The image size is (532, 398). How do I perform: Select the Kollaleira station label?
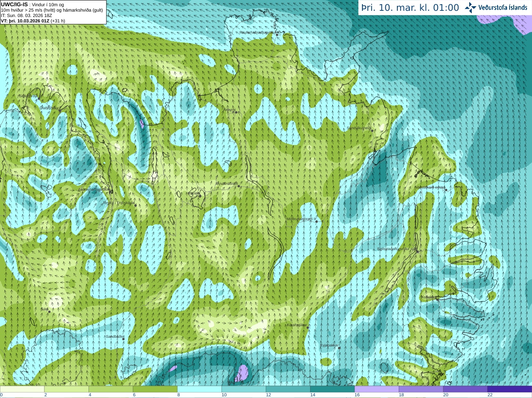[x=429, y=297]
